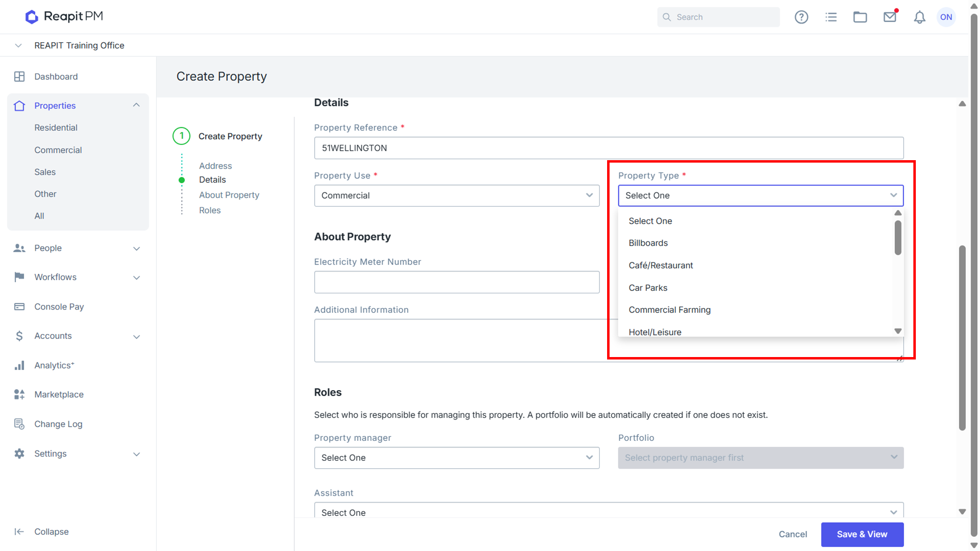Expand the Workflows menu chevron
980x551 pixels.
[x=137, y=278]
